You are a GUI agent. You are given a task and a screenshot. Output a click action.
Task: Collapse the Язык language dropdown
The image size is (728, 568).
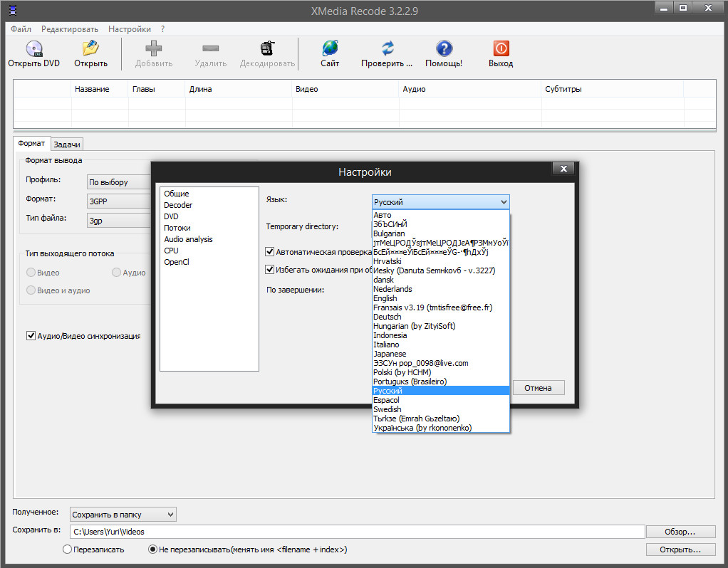504,202
